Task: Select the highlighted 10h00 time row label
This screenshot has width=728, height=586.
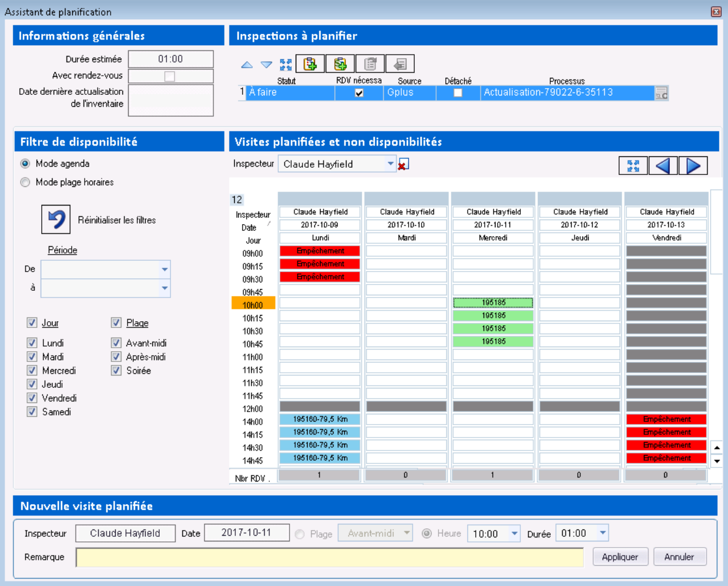Action: point(253,304)
